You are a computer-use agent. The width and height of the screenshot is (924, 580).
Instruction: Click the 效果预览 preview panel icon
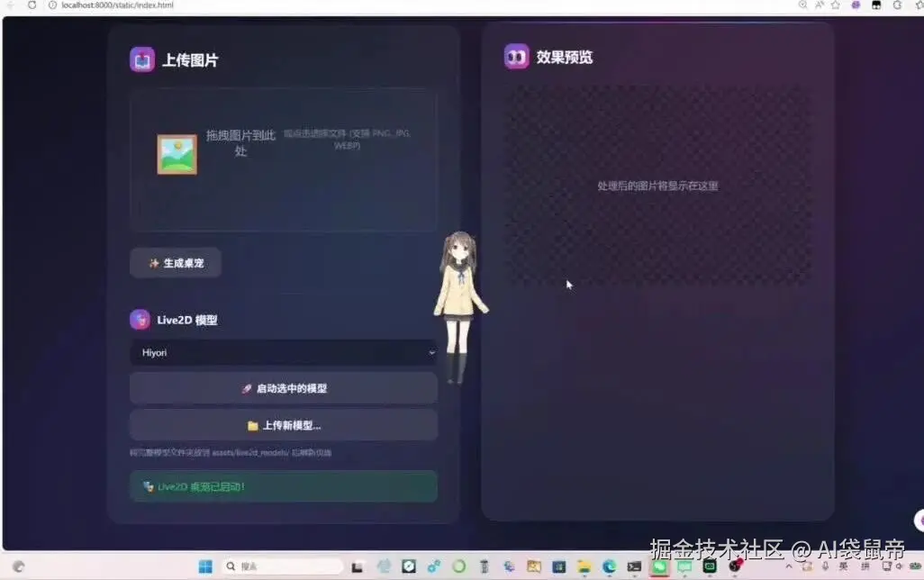coord(516,57)
